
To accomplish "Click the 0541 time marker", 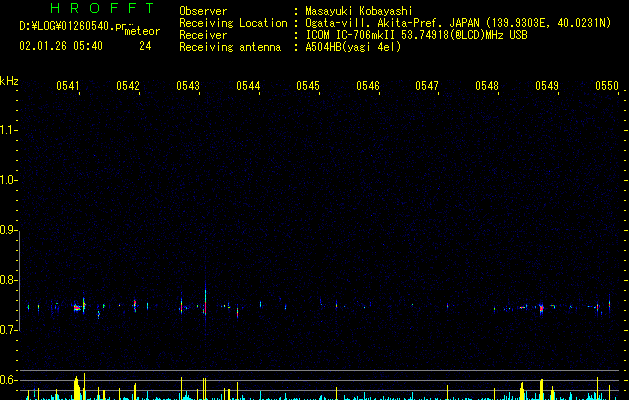I will (68, 86).
